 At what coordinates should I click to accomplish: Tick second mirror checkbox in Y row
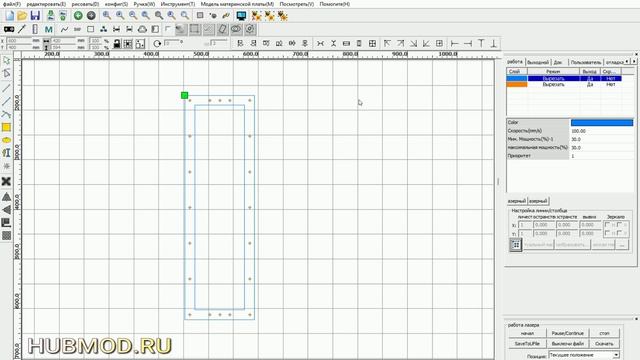(620, 233)
